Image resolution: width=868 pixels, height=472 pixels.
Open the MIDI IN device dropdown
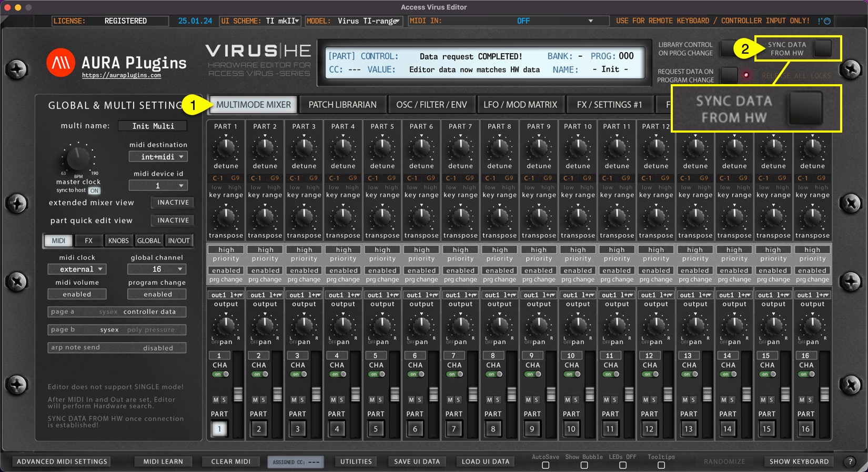pyautogui.click(x=590, y=21)
